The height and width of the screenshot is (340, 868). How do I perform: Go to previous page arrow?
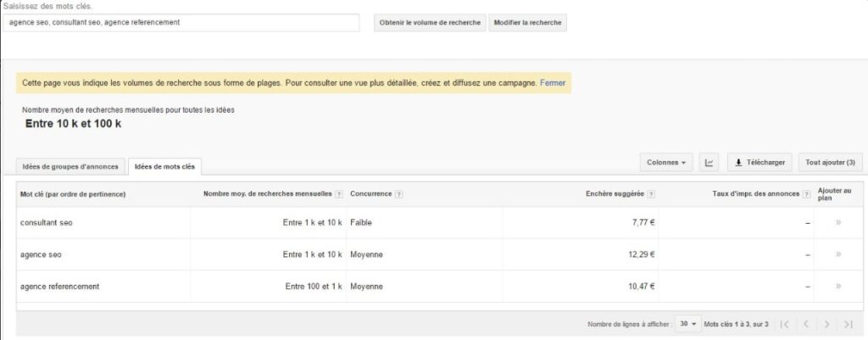tap(806, 324)
